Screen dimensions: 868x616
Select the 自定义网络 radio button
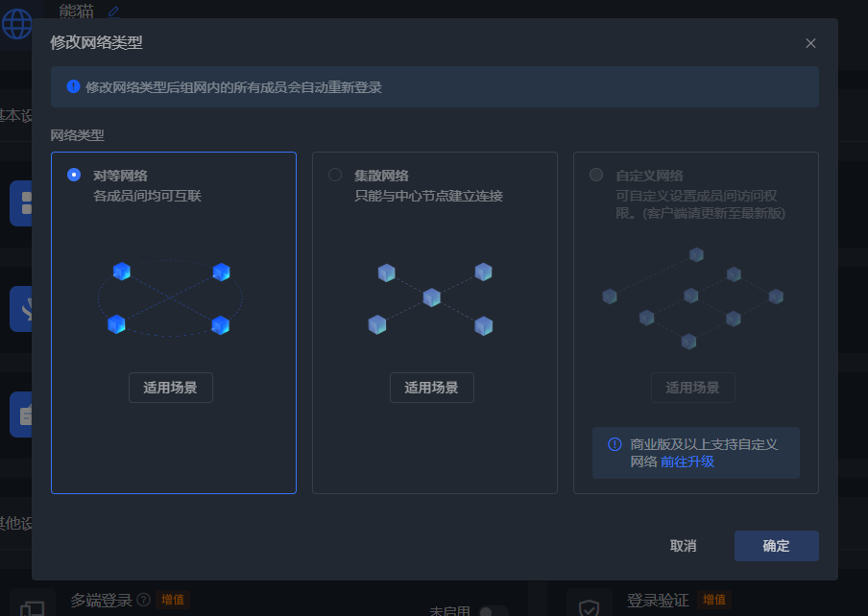[x=596, y=175]
